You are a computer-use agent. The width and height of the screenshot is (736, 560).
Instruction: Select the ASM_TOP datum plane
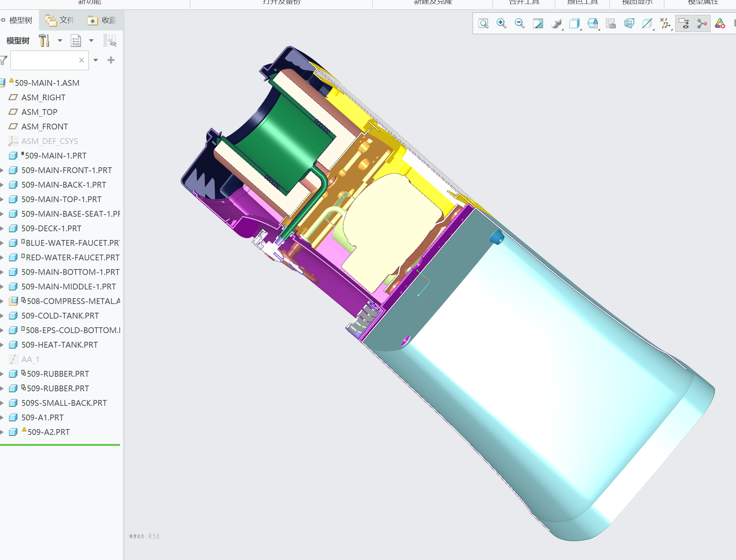39,112
